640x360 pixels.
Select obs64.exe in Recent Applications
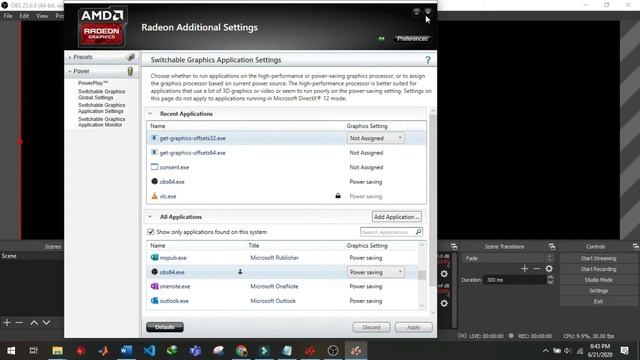pyautogui.click(x=286, y=182)
